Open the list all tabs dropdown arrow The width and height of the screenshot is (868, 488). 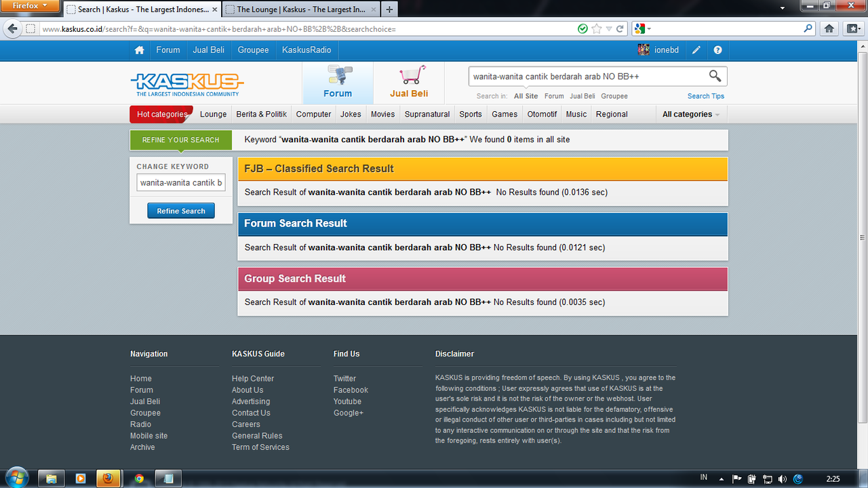click(782, 9)
